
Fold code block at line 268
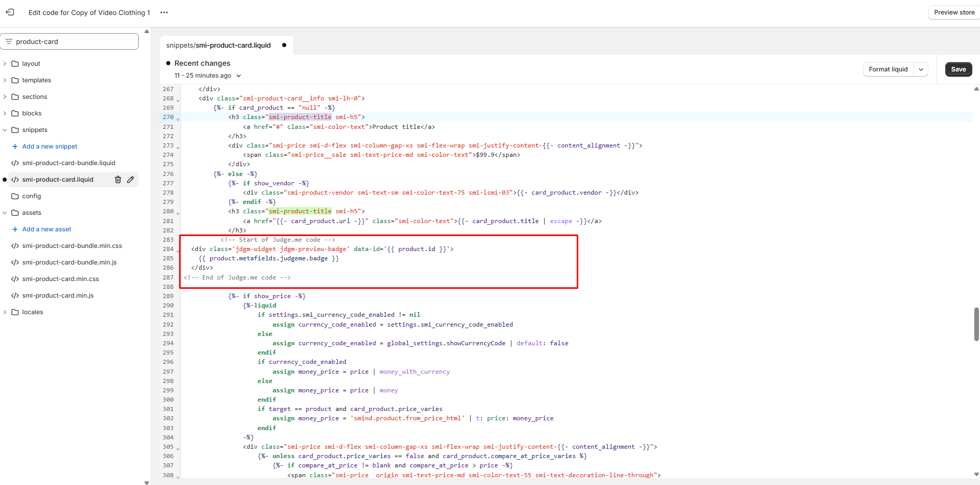(x=178, y=100)
